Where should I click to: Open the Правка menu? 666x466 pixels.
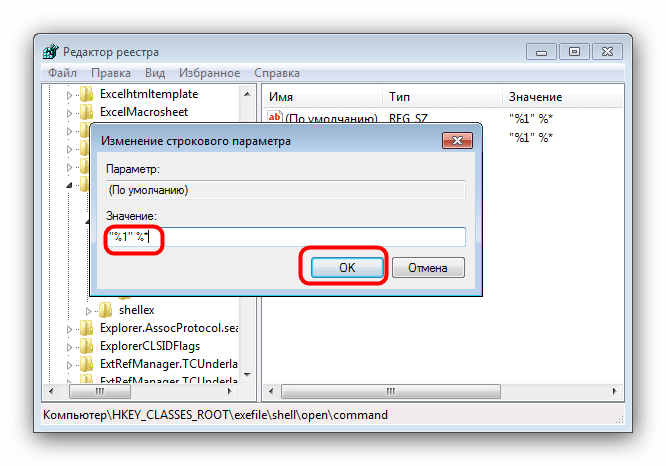[x=111, y=73]
